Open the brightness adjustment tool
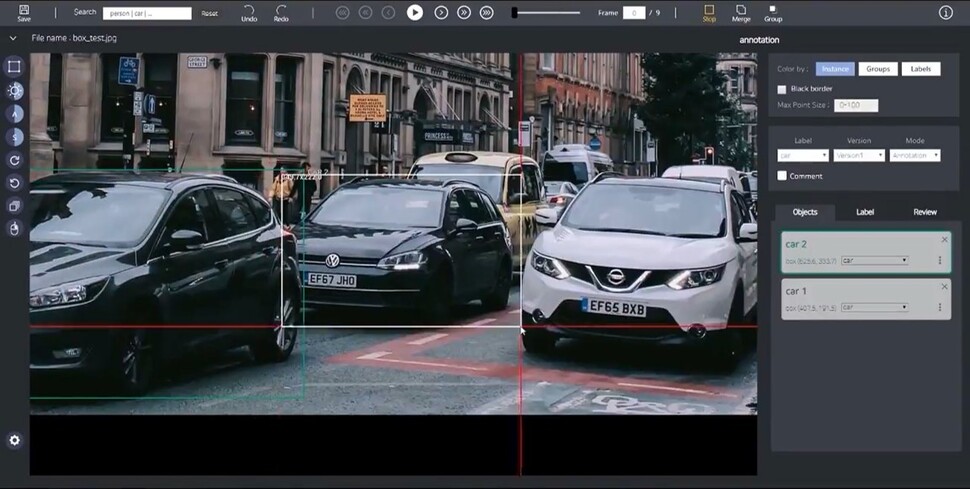Image resolution: width=970 pixels, height=489 pixels. (14, 90)
